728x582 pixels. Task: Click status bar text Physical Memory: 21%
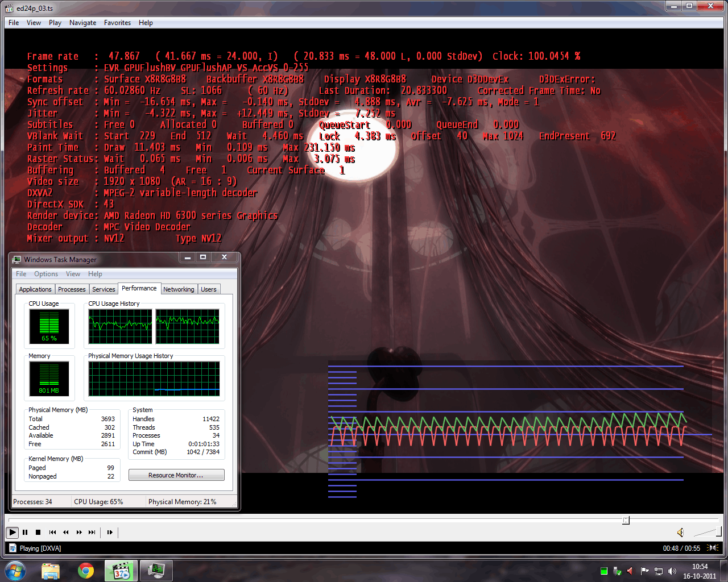(182, 502)
